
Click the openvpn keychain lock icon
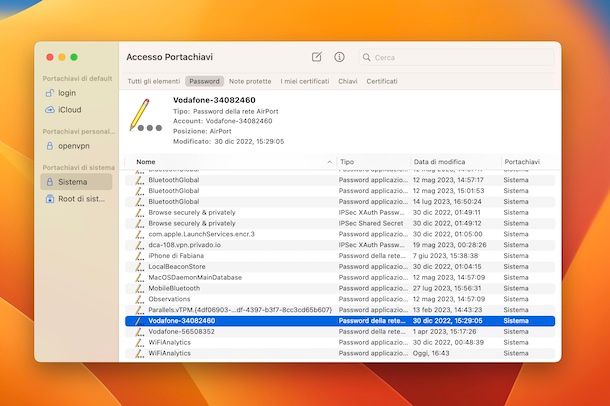[50, 146]
